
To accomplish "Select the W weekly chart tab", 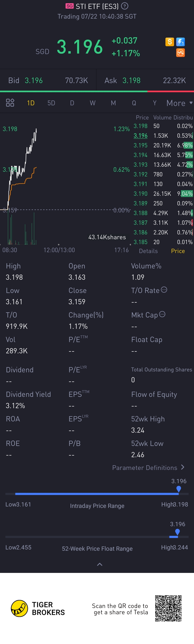I will point(93,103).
